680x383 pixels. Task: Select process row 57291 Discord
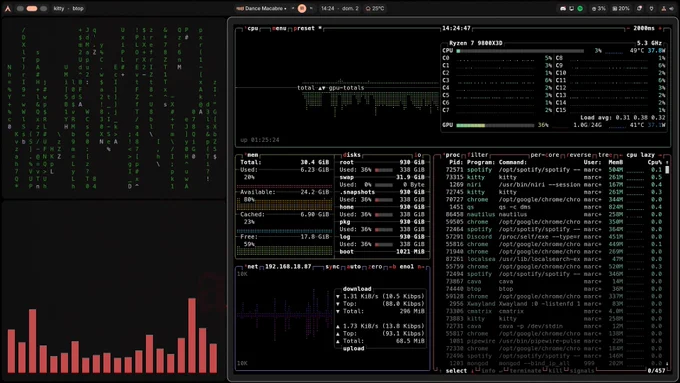(x=553, y=237)
